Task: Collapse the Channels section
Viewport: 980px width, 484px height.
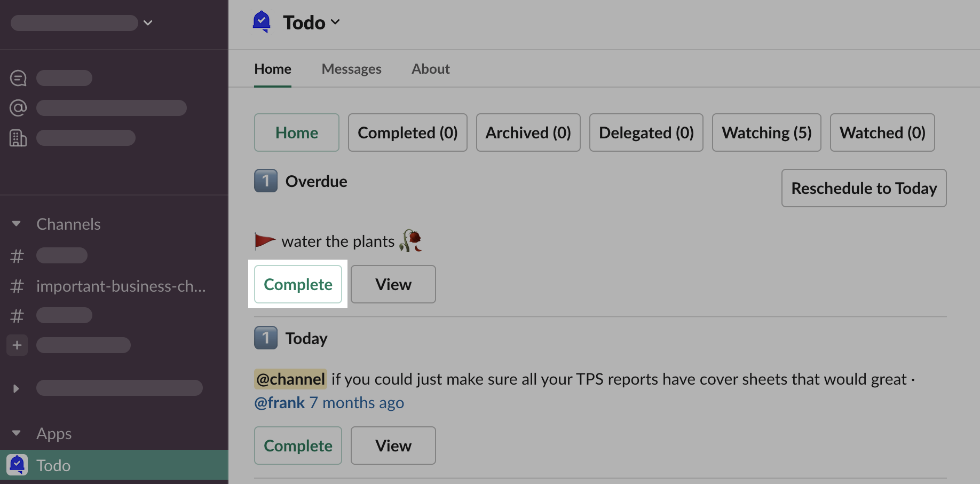Action: click(x=17, y=224)
